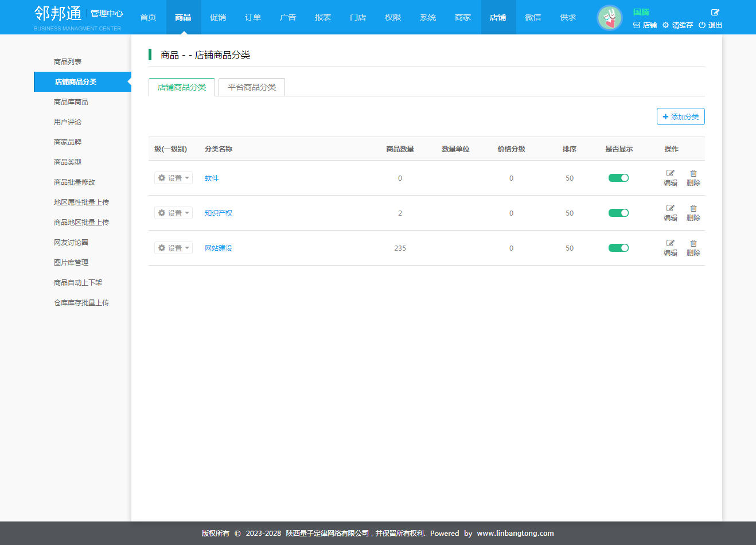This screenshot has height=545, width=756.
Task: Disable display toggle for 知识产权
Action: click(618, 213)
